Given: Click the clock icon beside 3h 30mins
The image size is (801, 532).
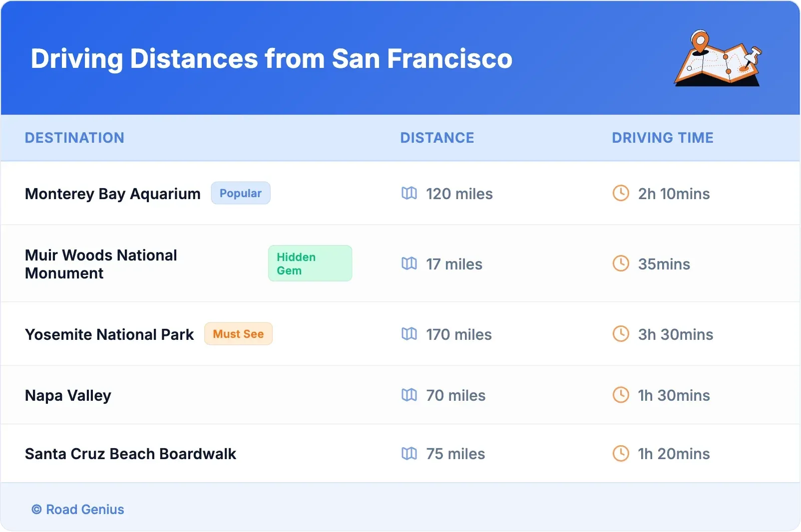Looking at the screenshot, I should (x=621, y=334).
